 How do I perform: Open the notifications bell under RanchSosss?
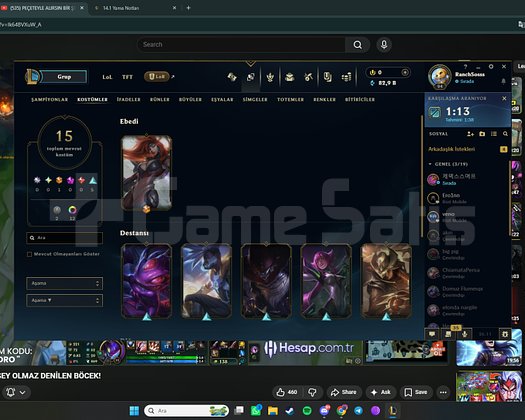click(503, 81)
